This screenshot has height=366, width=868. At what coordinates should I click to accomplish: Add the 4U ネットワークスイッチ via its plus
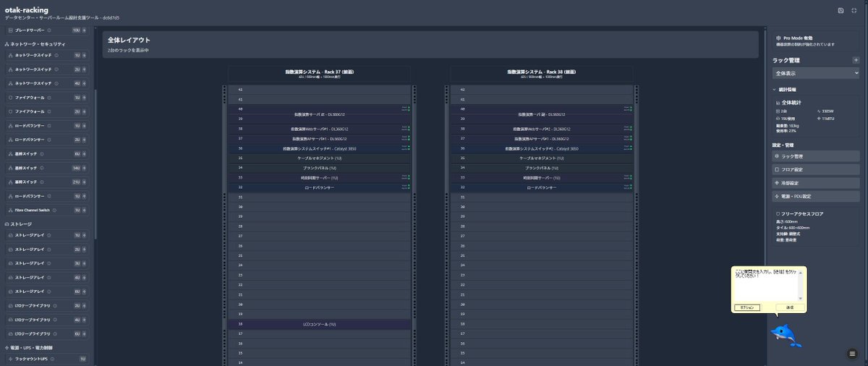point(85,83)
